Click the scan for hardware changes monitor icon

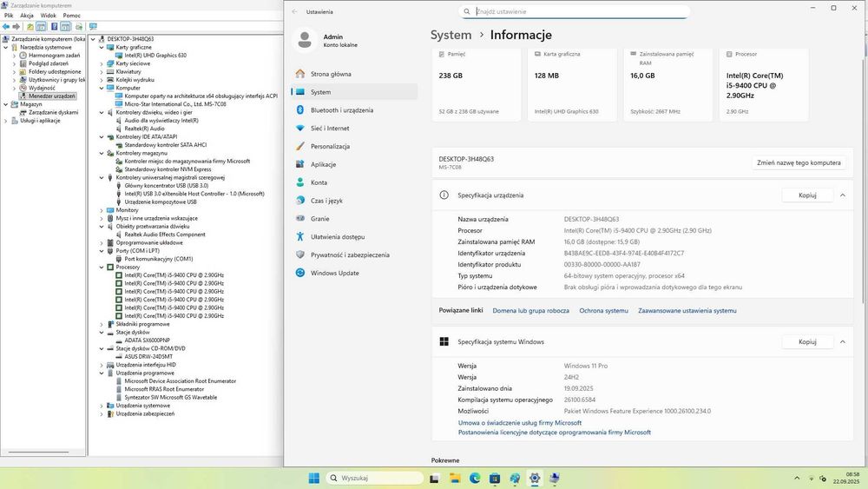[x=93, y=27]
